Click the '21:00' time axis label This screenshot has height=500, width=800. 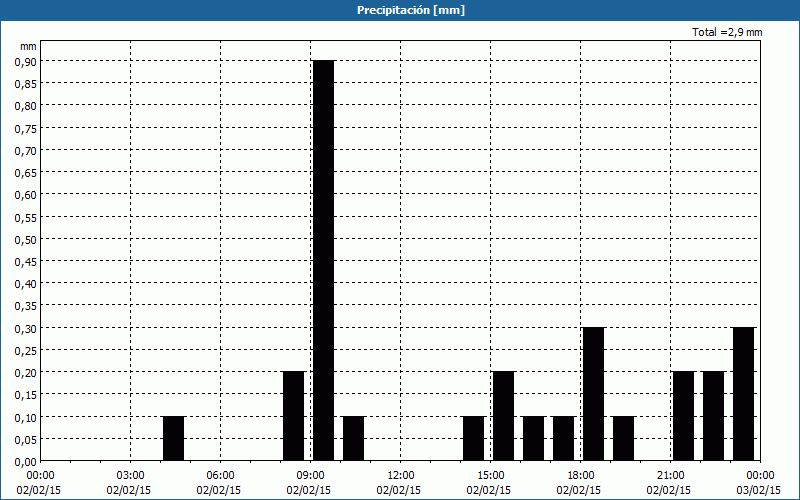pos(670,476)
